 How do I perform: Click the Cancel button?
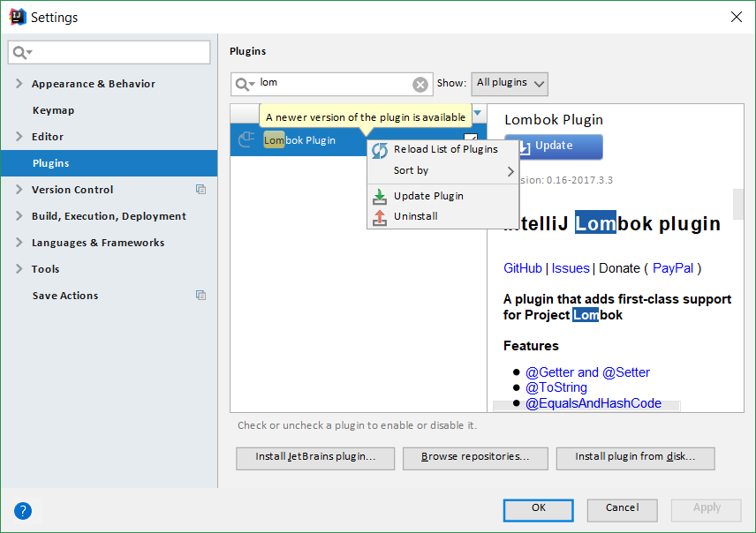pyautogui.click(x=622, y=510)
